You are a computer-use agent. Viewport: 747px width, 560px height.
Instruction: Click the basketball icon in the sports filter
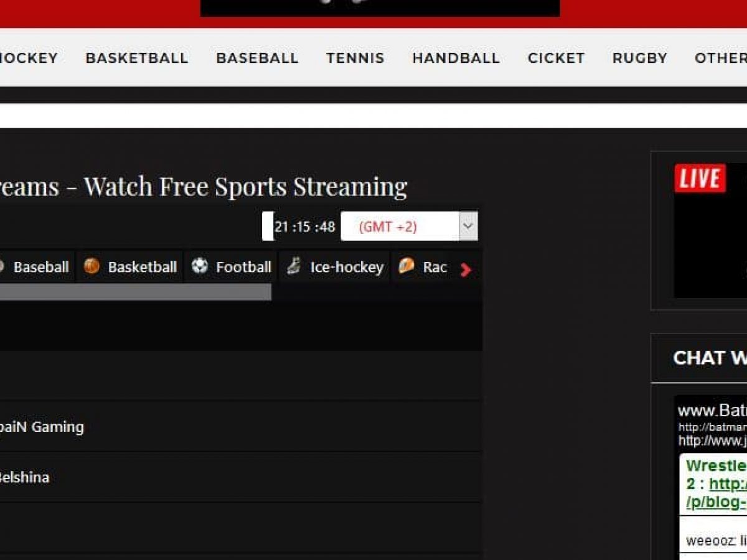[x=92, y=267]
